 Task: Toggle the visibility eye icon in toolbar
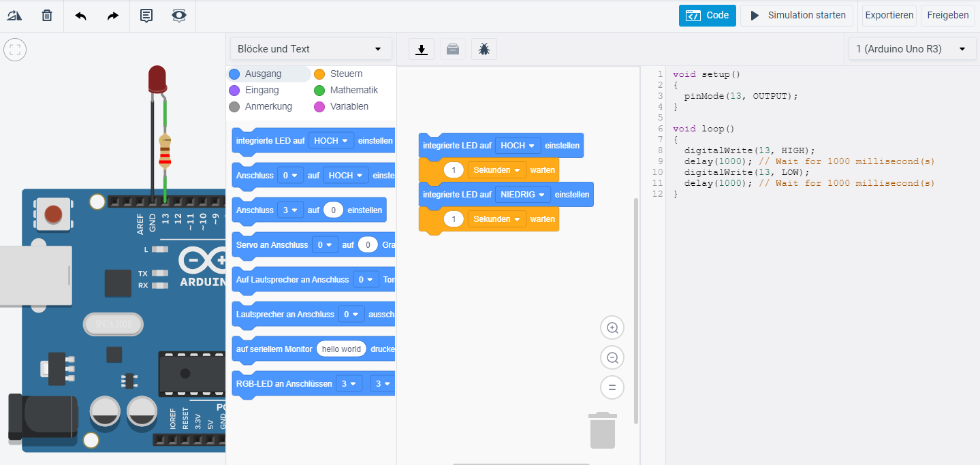coord(179,15)
